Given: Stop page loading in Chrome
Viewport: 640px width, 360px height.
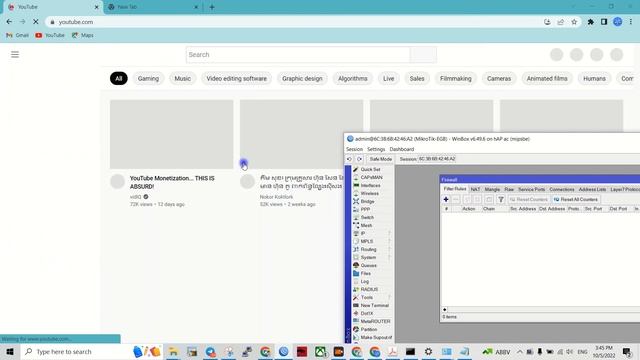Looking at the screenshot, I should tap(36, 22).
